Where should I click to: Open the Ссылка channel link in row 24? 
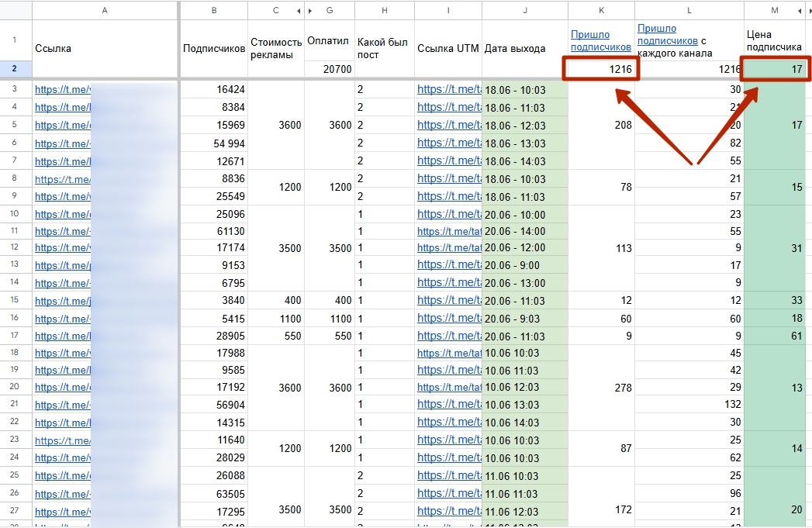click(x=63, y=457)
